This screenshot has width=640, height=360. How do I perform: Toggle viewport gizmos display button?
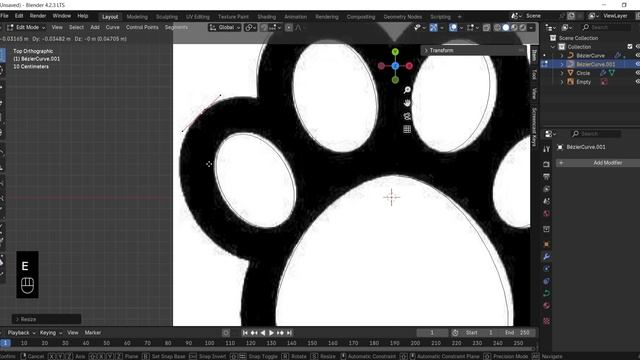[x=433, y=27]
